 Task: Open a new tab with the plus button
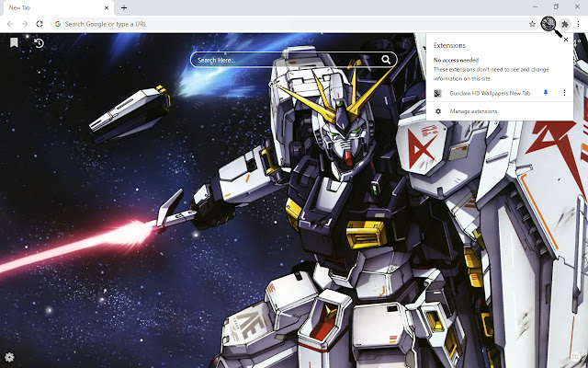tap(124, 7)
